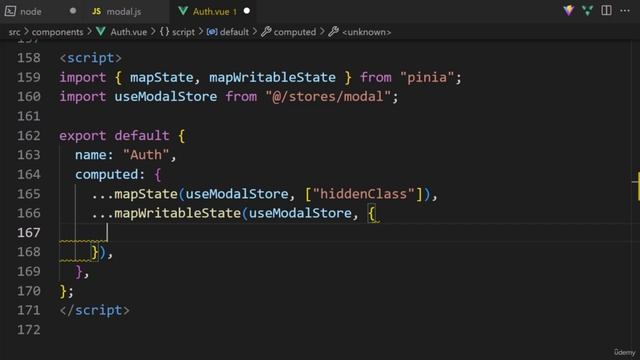The image size is (640, 360).
Task: Open the modal.js editor tab
Action: click(x=124, y=11)
